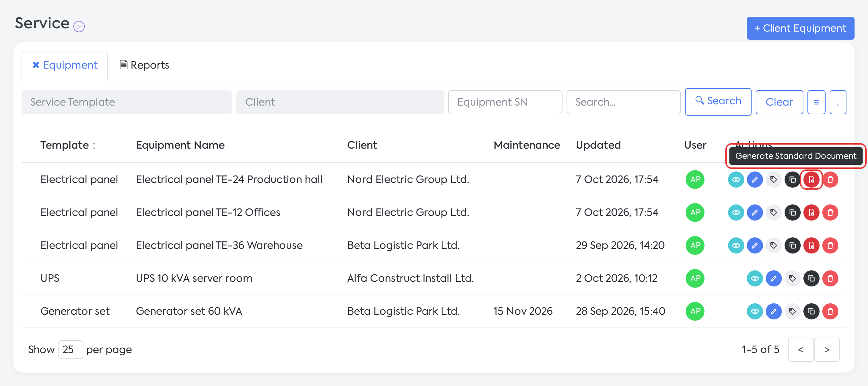Delete Electrical panel TE-12 Offices
The height and width of the screenshot is (386, 868).
point(830,213)
